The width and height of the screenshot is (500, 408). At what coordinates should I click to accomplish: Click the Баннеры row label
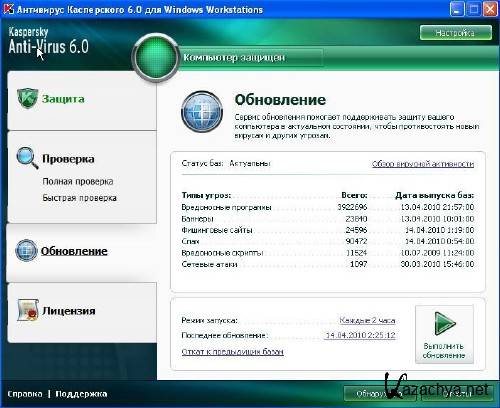[198, 219]
